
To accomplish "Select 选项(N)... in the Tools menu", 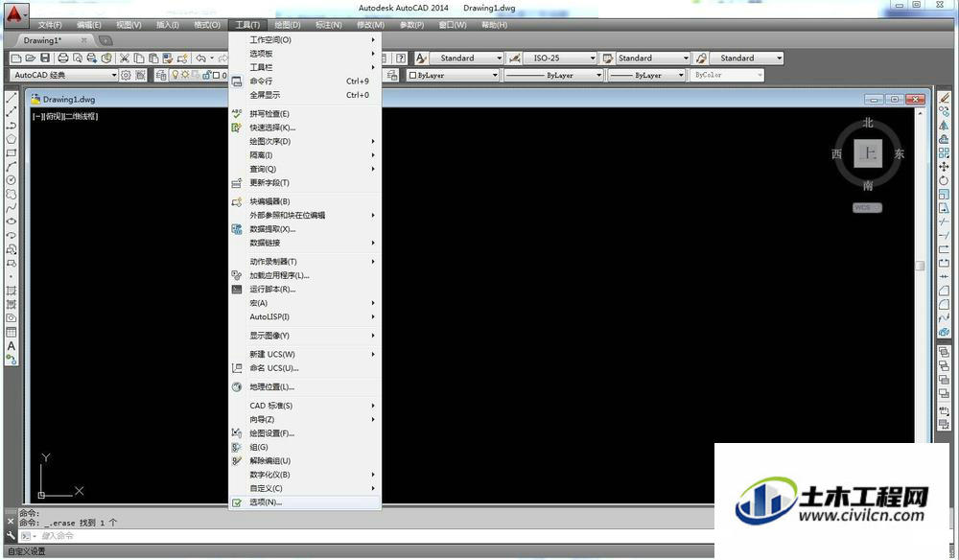I will pos(305,502).
